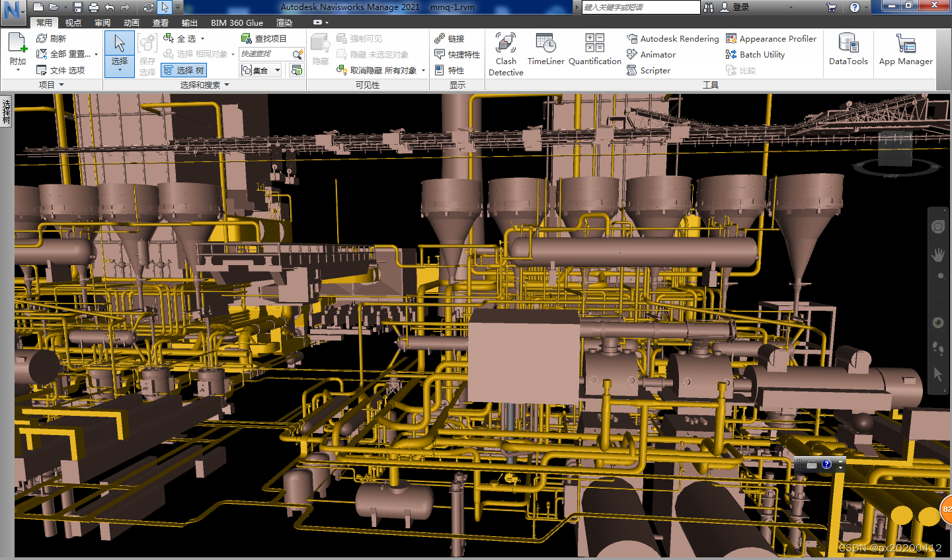Expand the 选择和搜索 panel
This screenshot has height=560, width=952.
coord(204,85)
